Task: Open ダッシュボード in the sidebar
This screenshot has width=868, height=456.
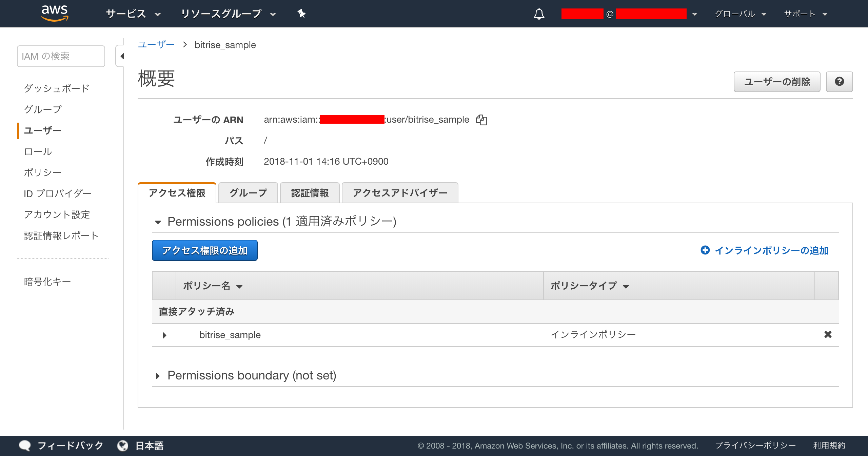Action: pos(57,88)
